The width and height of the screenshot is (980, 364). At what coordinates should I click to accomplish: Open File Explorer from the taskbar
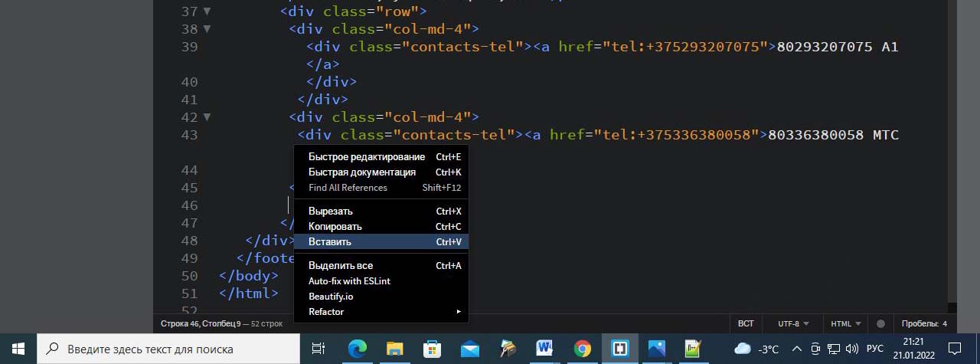(395, 349)
